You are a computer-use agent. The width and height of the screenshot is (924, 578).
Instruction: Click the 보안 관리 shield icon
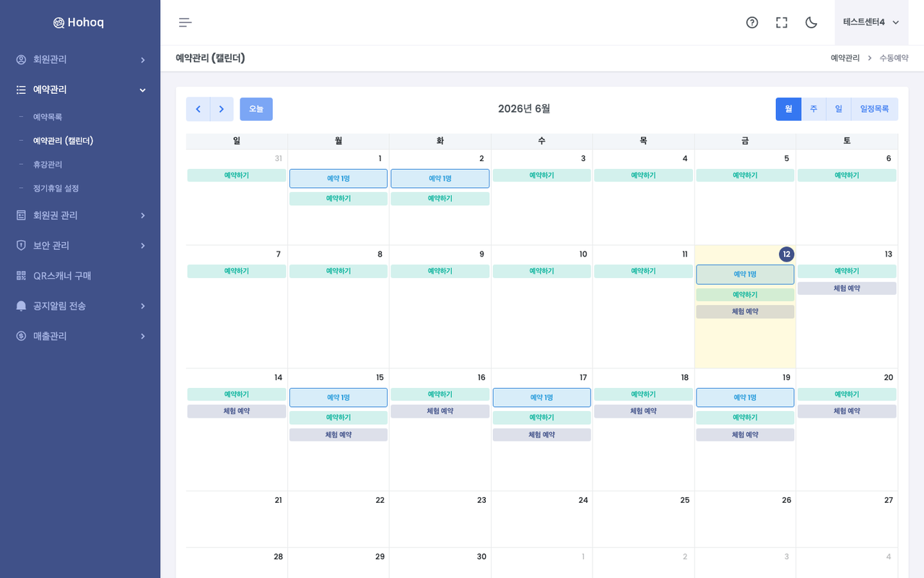(21, 246)
